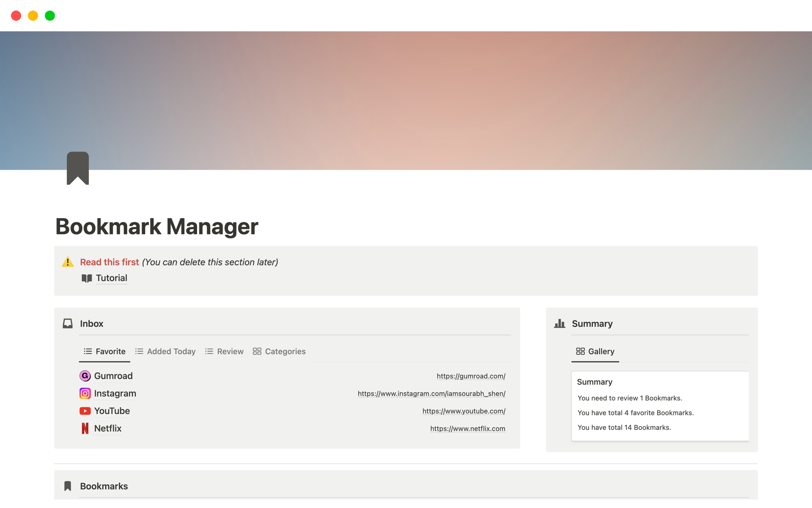Select the YouTube icon in the Inbox list
Screen dimensions: 812x508
point(85,411)
